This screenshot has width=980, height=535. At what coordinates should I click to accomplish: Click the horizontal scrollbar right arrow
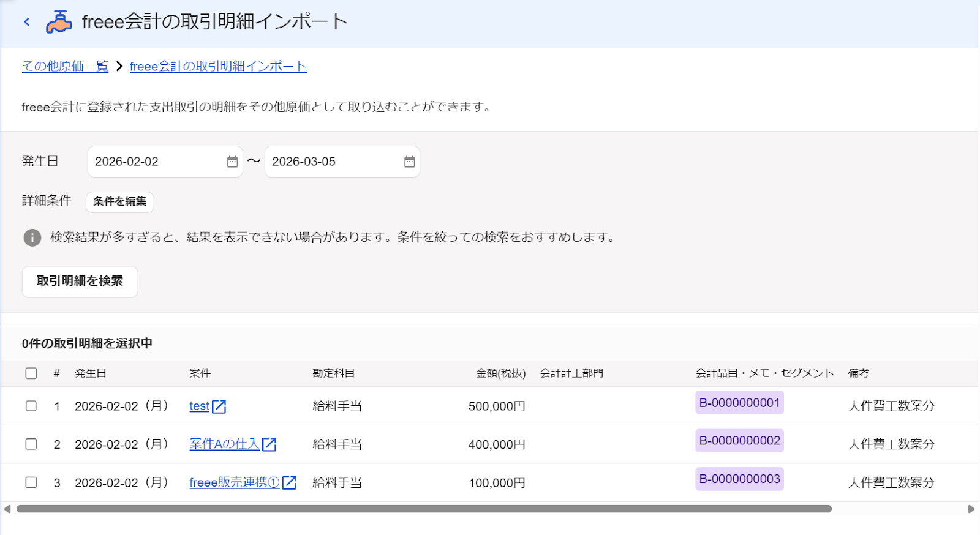(x=971, y=509)
